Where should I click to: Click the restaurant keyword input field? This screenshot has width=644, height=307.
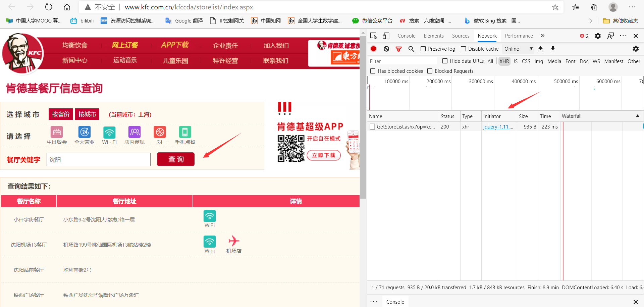tap(99, 159)
